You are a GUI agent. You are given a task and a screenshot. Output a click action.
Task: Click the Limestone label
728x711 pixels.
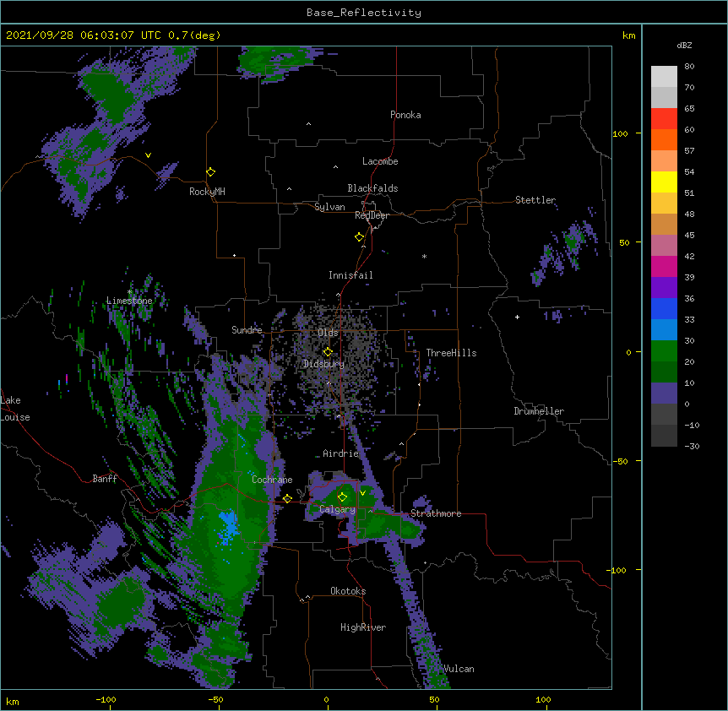tap(129, 301)
